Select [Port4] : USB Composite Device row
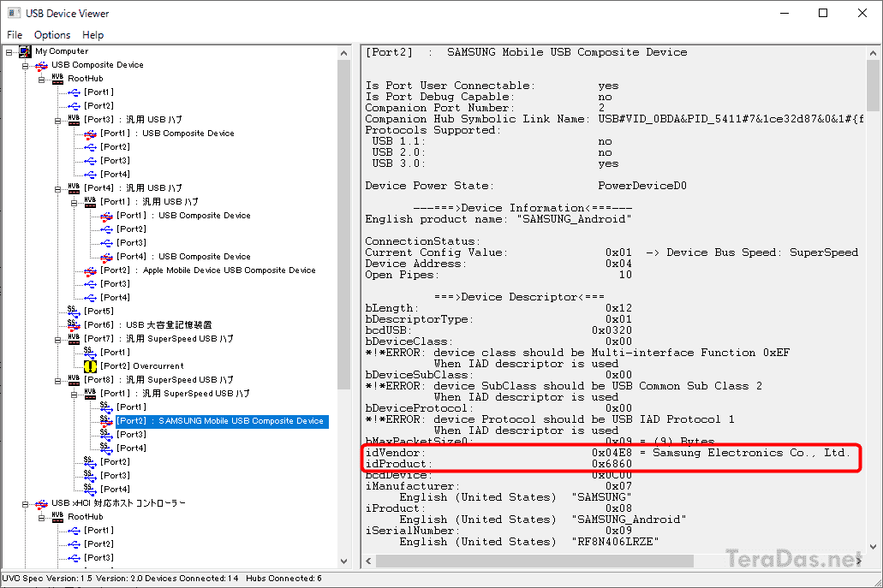 (183, 257)
